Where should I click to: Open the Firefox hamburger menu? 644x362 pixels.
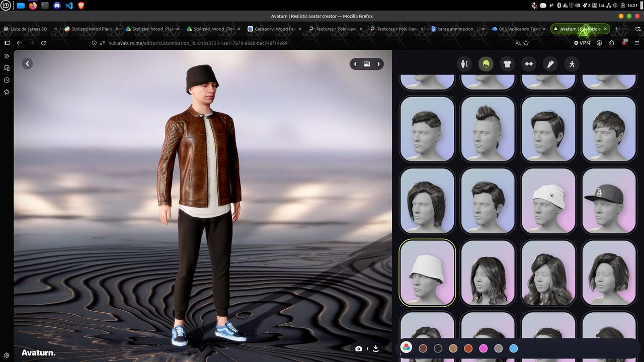[x=636, y=43]
